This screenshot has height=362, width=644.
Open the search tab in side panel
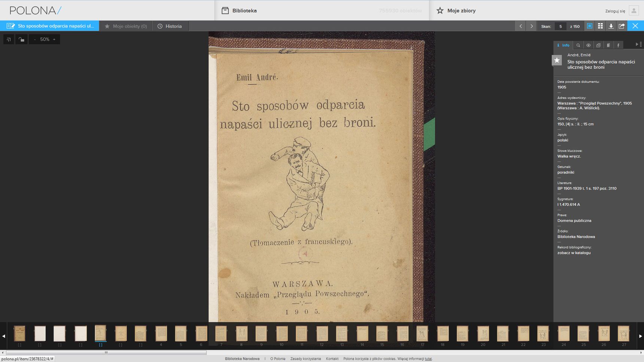(578, 45)
